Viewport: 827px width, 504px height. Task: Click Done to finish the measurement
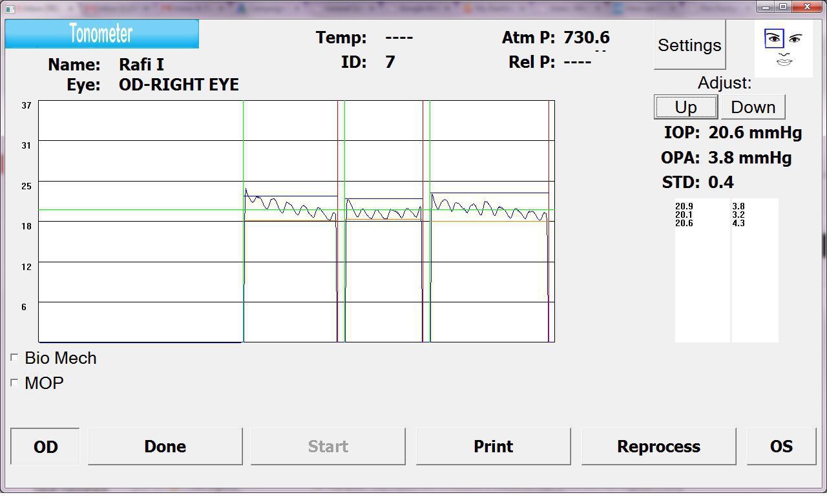point(165,446)
